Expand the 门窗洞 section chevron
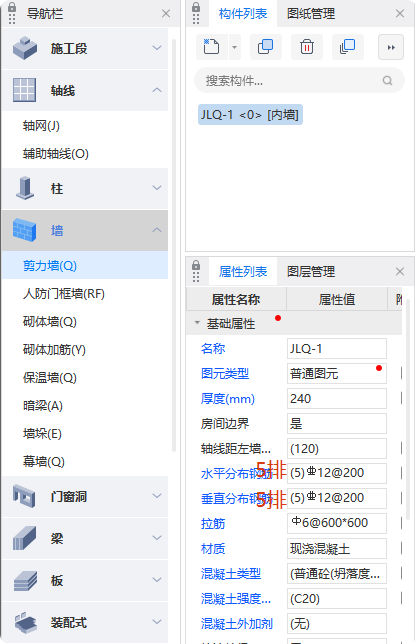This screenshot has height=644, width=417. [157, 496]
